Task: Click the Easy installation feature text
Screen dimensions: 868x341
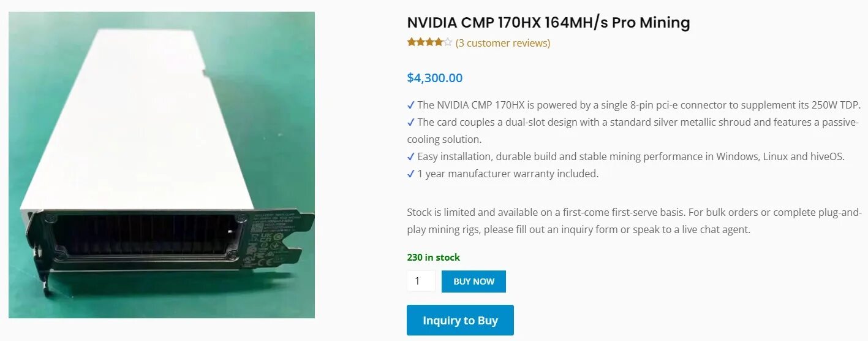Action: coord(631,156)
